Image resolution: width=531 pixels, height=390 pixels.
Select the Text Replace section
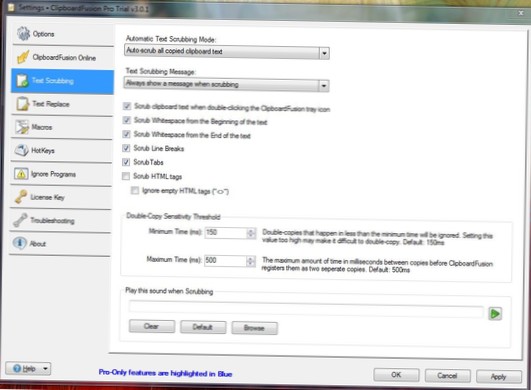62,104
